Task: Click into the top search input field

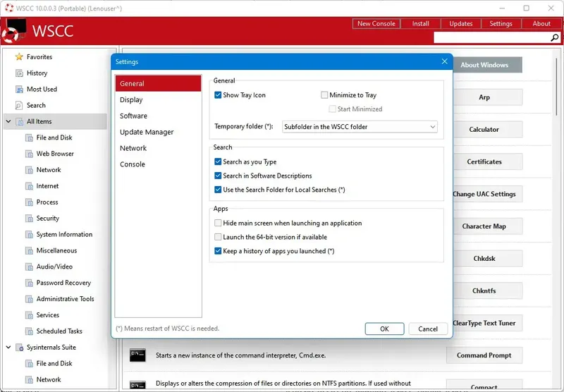Action: tap(491, 37)
